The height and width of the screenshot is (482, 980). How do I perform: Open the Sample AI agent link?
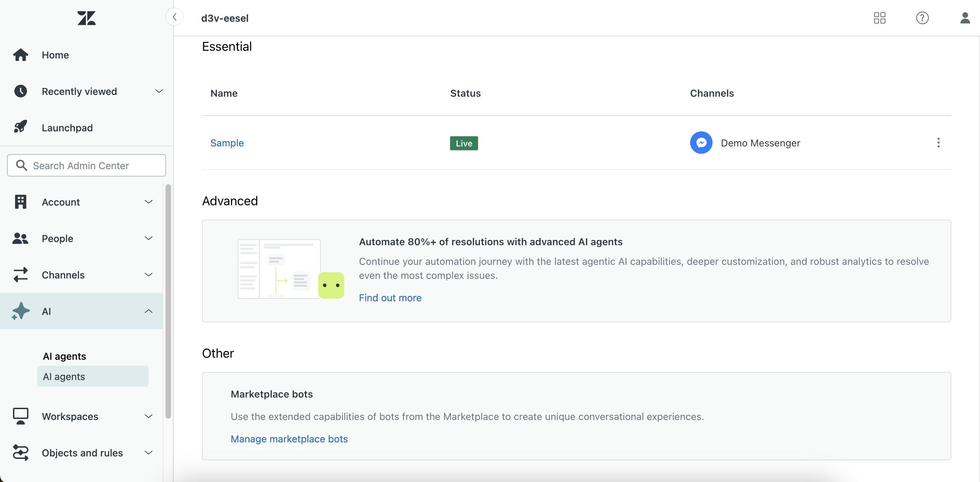[x=227, y=143]
